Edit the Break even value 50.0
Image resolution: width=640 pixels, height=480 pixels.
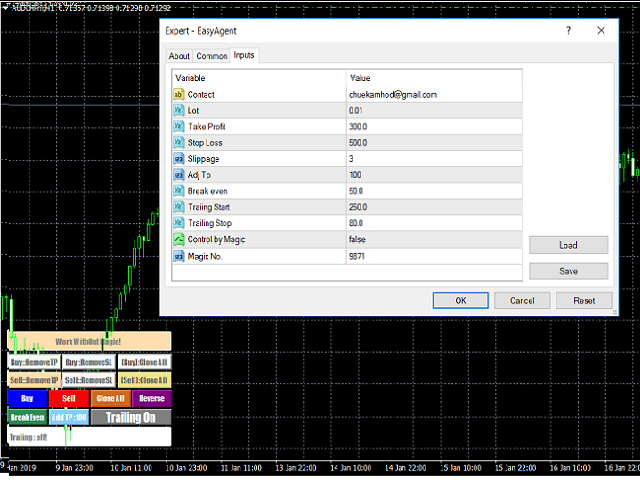click(x=434, y=191)
